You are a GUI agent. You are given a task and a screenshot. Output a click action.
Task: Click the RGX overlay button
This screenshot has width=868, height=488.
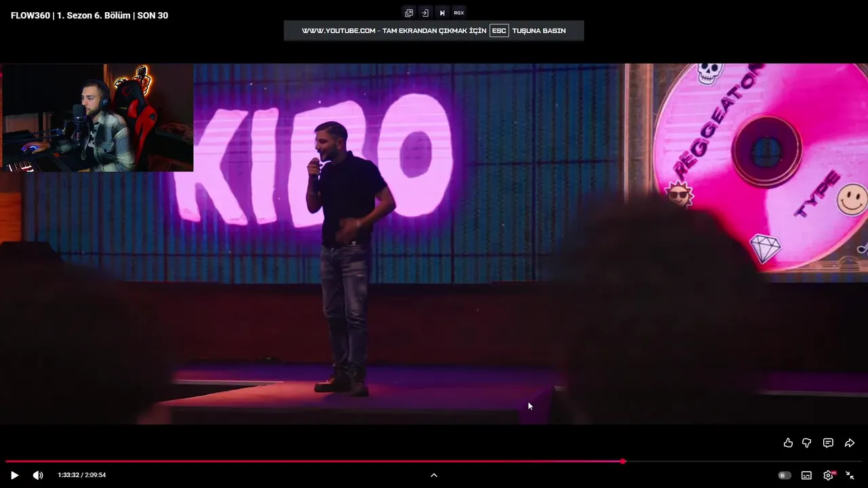point(459,13)
